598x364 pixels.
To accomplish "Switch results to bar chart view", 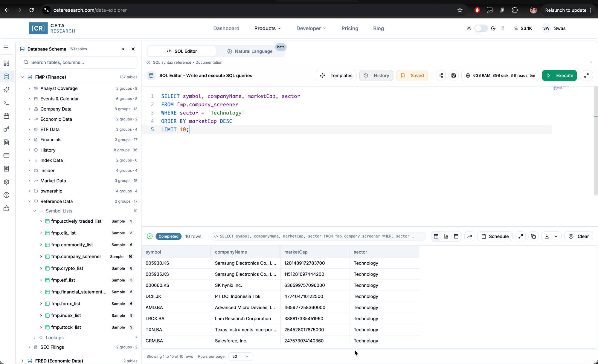I will click(446, 236).
